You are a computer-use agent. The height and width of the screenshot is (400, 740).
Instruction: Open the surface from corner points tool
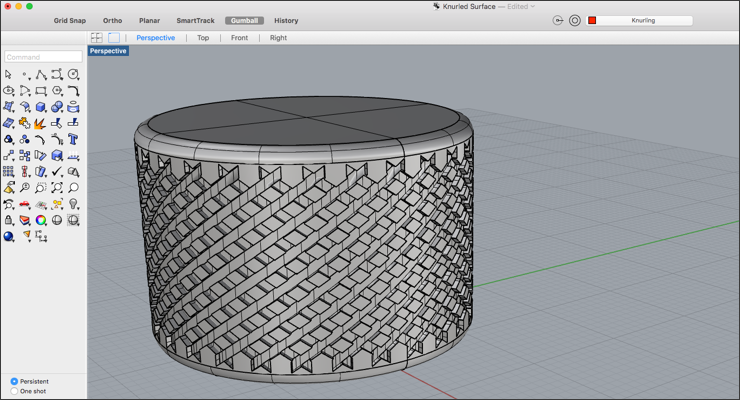(x=8, y=107)
